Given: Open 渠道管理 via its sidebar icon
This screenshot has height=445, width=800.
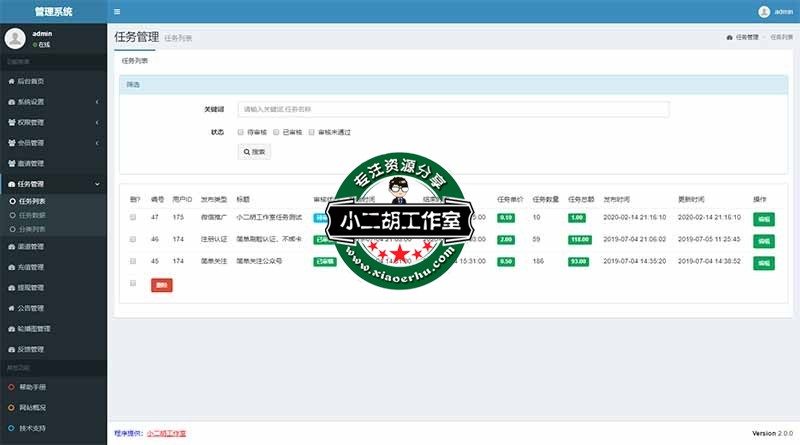Looking at the screenshot, I should pyautogui.click(x=11, y=246).
